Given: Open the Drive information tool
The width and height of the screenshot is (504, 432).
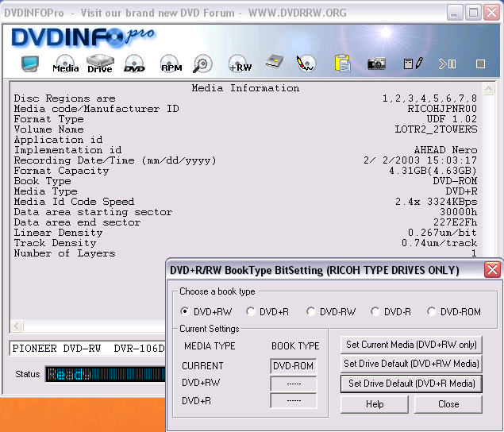Looking at the screenshot, I should pos(100,64).
